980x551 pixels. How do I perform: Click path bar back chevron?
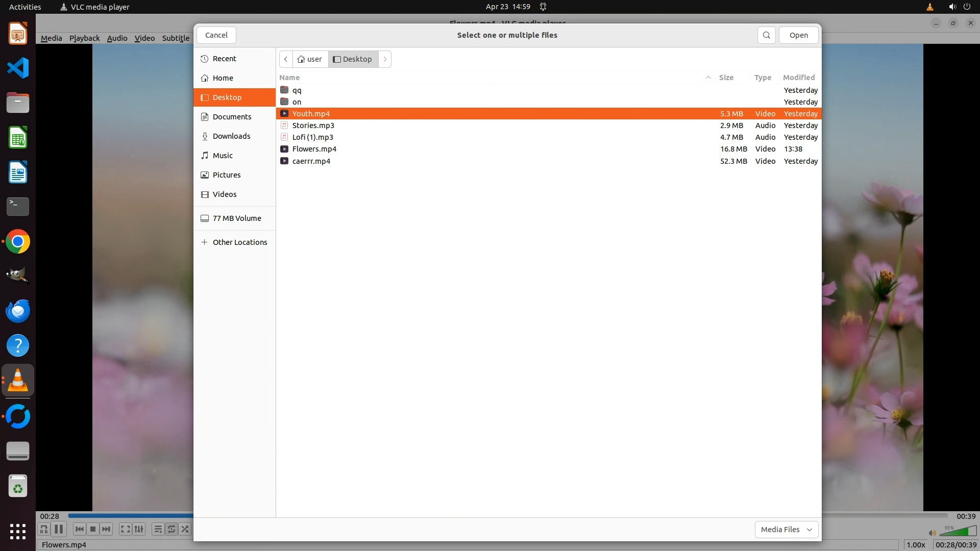click(x=286, y=59)
